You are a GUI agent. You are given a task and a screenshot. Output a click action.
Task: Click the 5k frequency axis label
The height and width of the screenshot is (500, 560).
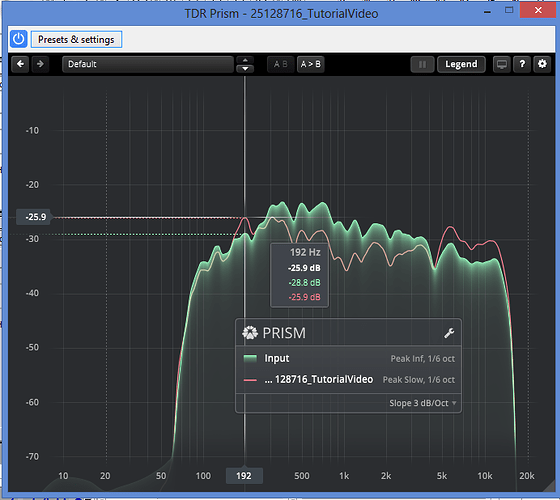point(442,476)
